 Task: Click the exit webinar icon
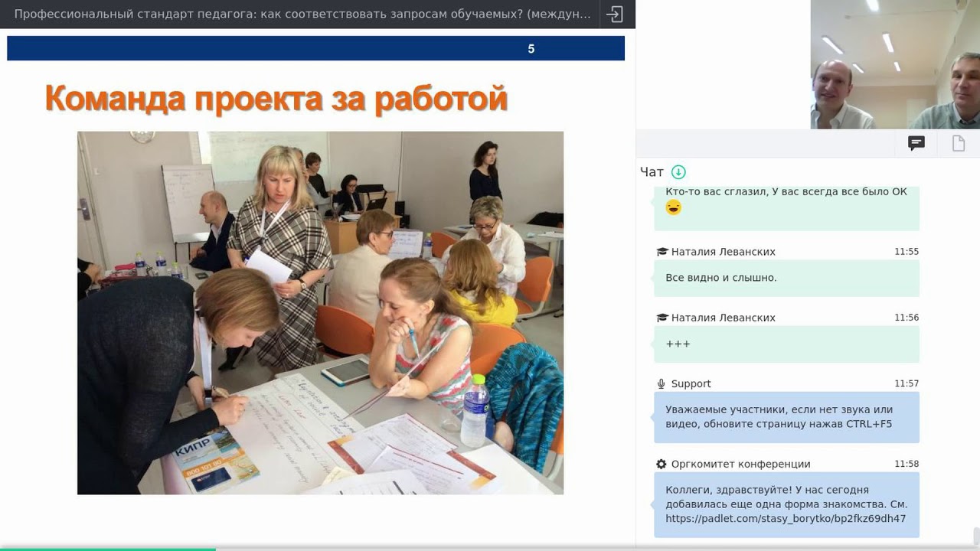(614, 15)
